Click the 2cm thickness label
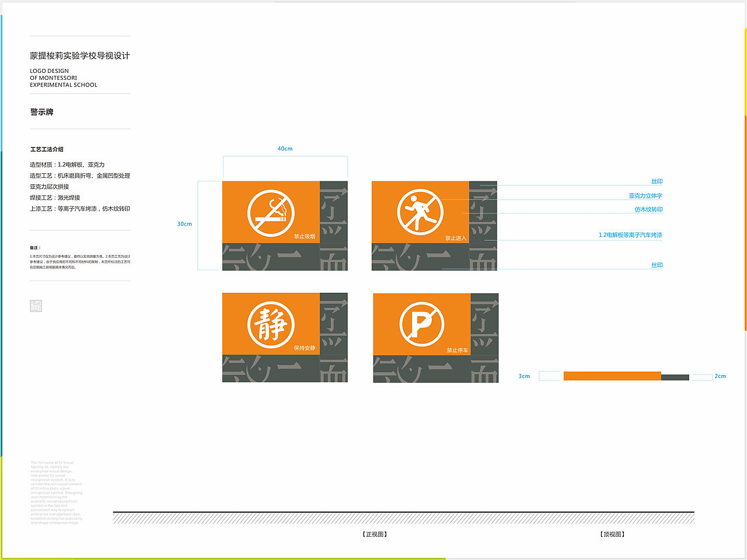Viewport: 747px width, 560px height. tap(720, 376)
